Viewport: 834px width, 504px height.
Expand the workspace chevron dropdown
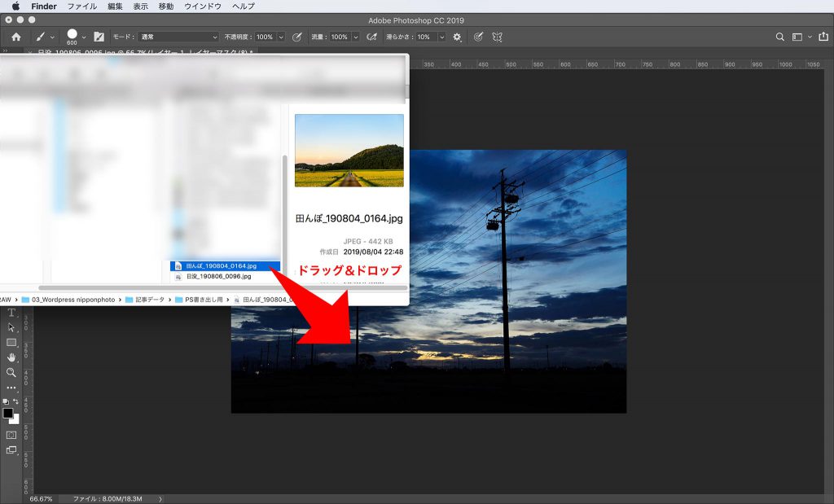click(x=810, y=37)
